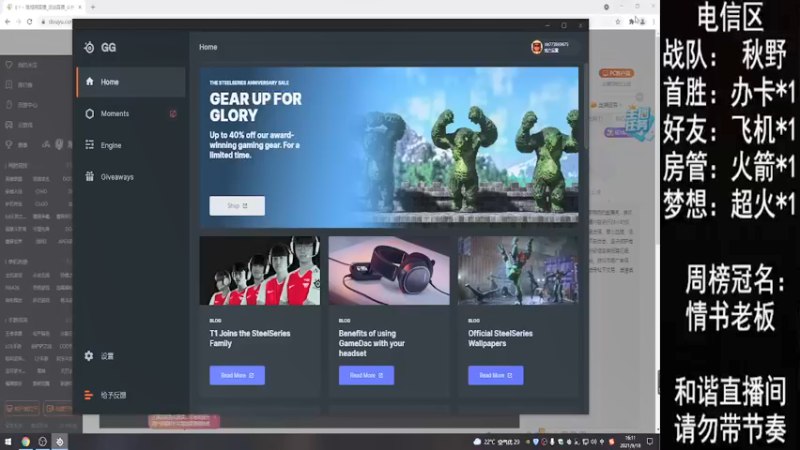
Task: Open the taskbar clock and date
Action: click(631, 442)
